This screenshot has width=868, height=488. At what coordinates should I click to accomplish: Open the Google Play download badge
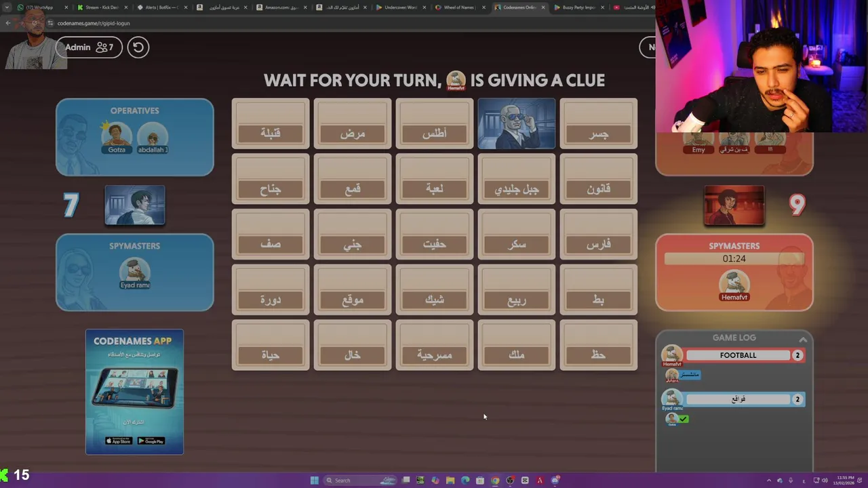click(151, 441)
